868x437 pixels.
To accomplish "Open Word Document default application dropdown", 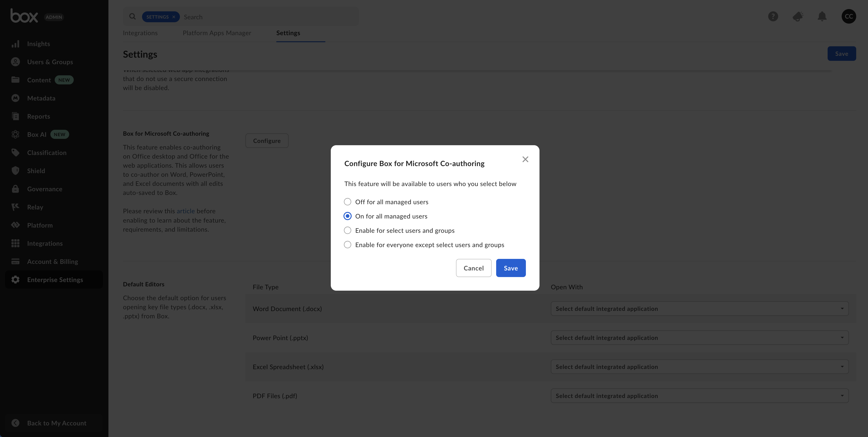I will point(699,309).
